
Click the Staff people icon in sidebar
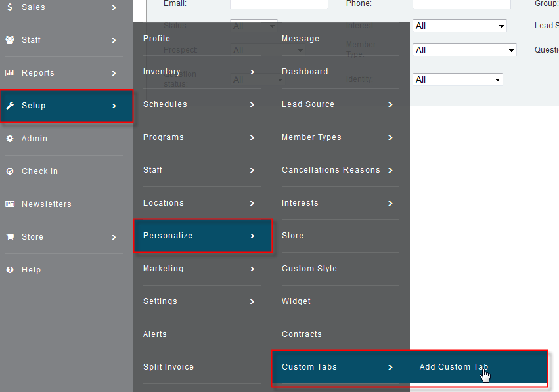[x=10, y=40]
